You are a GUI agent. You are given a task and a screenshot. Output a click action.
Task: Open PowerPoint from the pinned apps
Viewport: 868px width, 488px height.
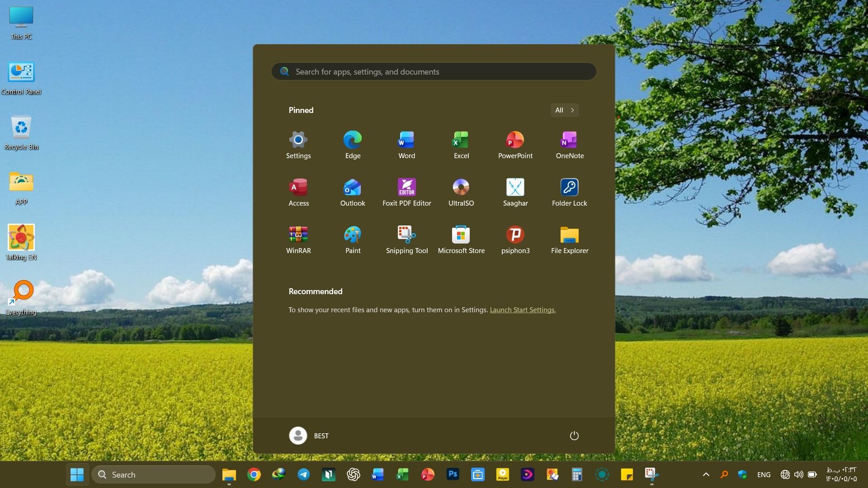click(x=515, y=145)
